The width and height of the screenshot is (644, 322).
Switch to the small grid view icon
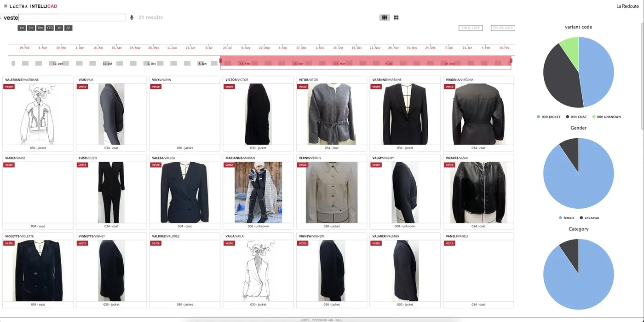click(x=385, y=18)
